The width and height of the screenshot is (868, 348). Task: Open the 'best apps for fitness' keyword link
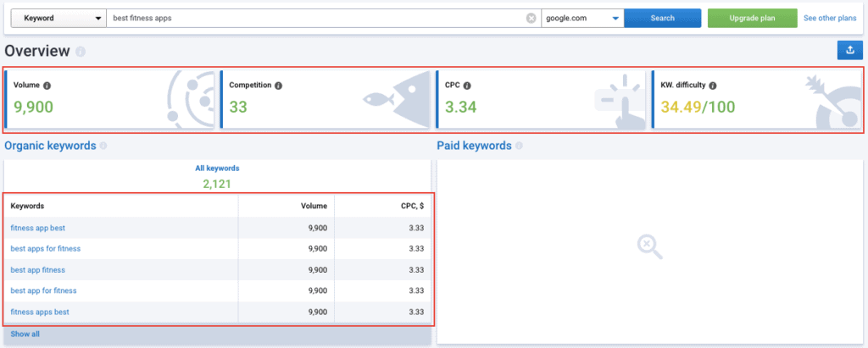tap(46, 249)
